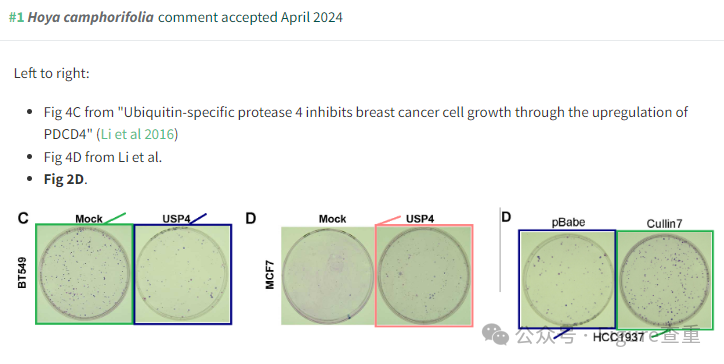Select the MCF7 Mock colony plate image
Viewport: 724px width, 364px height.
click(328, 275)
